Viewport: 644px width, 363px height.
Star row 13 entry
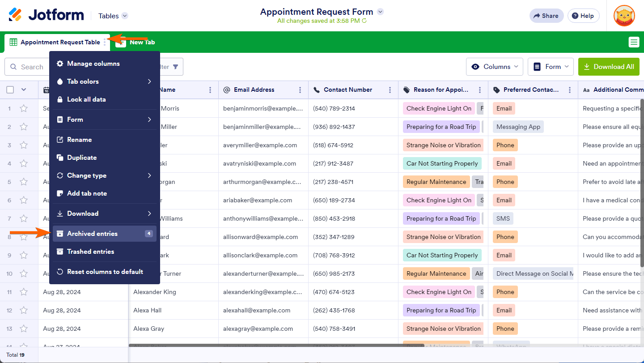[x=24, y=329]
